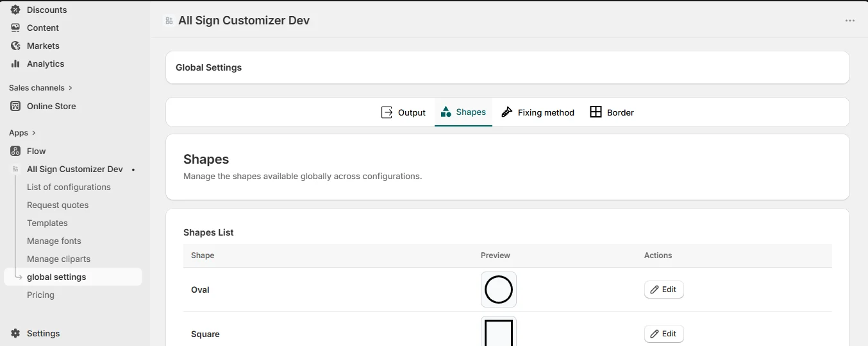This screenshot has width=868, height=346.
Task: Click the Preview column header
Action: coord(496,255)
